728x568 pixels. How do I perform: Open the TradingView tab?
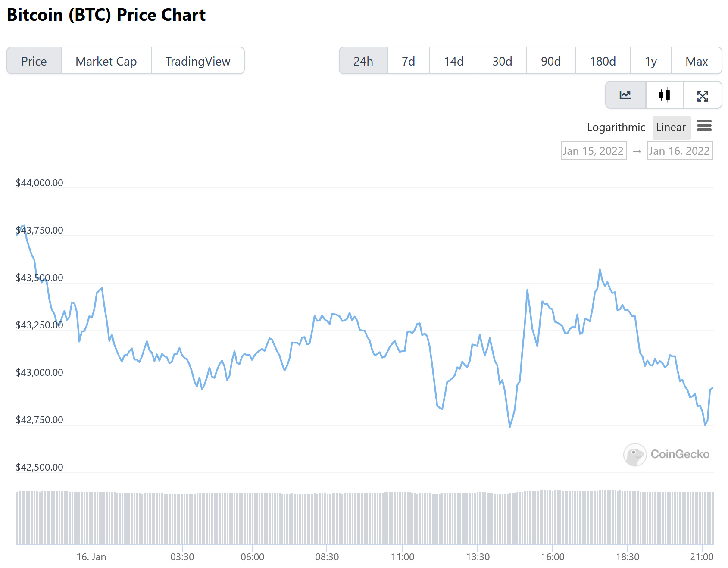(198, 61)
